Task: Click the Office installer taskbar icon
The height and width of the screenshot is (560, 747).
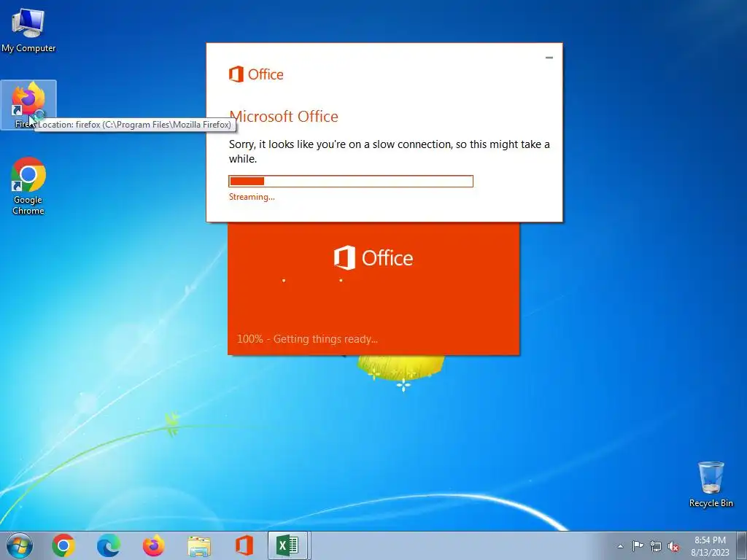Action: pyautogui.click(x=244, y=545)
